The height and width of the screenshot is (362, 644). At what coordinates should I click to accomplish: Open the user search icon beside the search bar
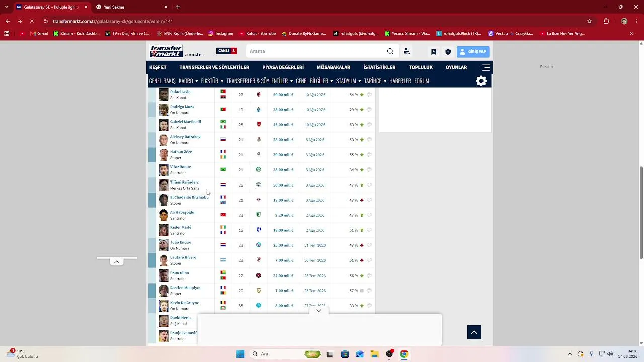click(407, 51)
